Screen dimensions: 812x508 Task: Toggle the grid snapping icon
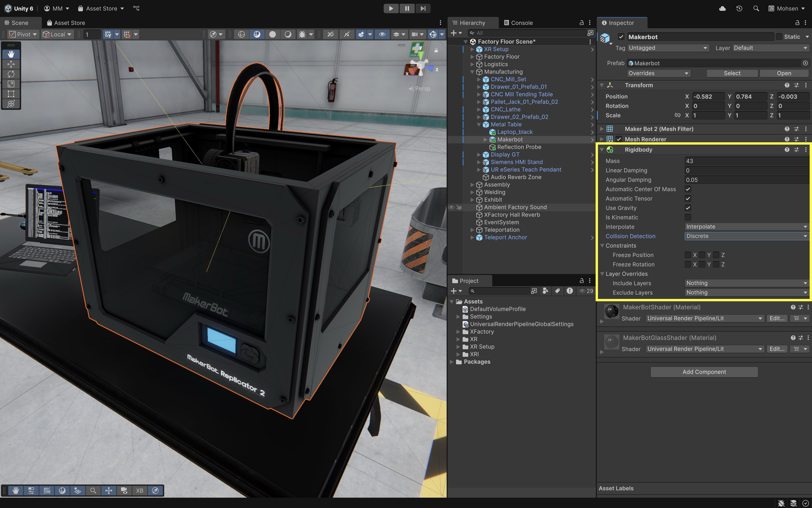pos(108,34)
